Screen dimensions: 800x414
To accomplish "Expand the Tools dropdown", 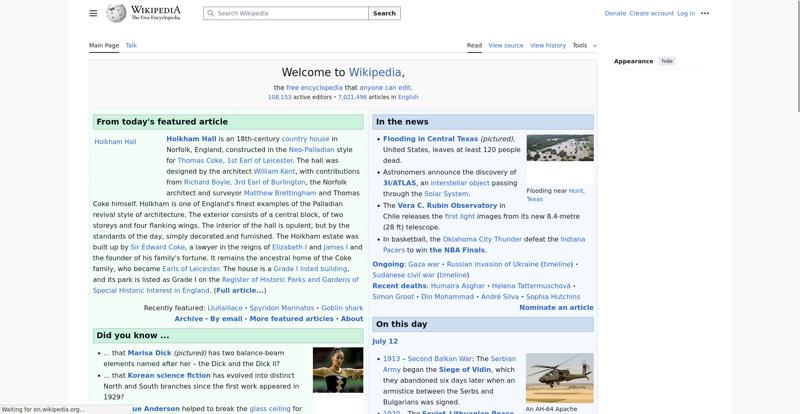I will point(584,45).
